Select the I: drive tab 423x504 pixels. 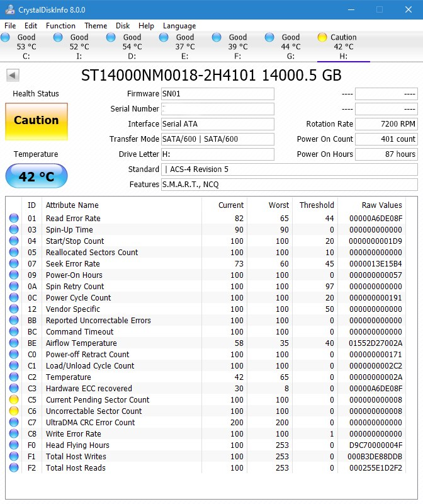(x=79, y=47)
